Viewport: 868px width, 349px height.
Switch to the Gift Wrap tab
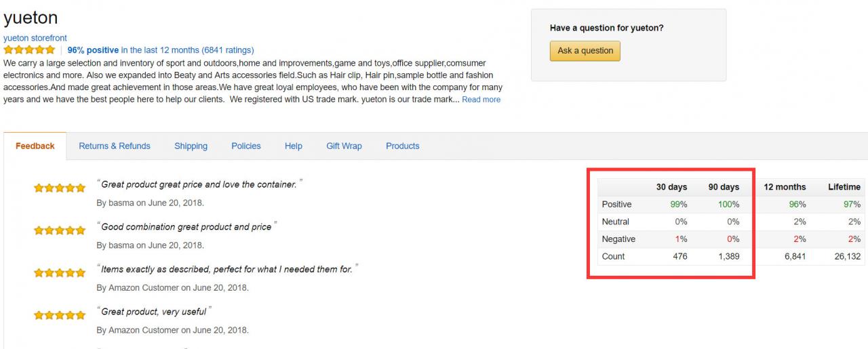(344, 146)
